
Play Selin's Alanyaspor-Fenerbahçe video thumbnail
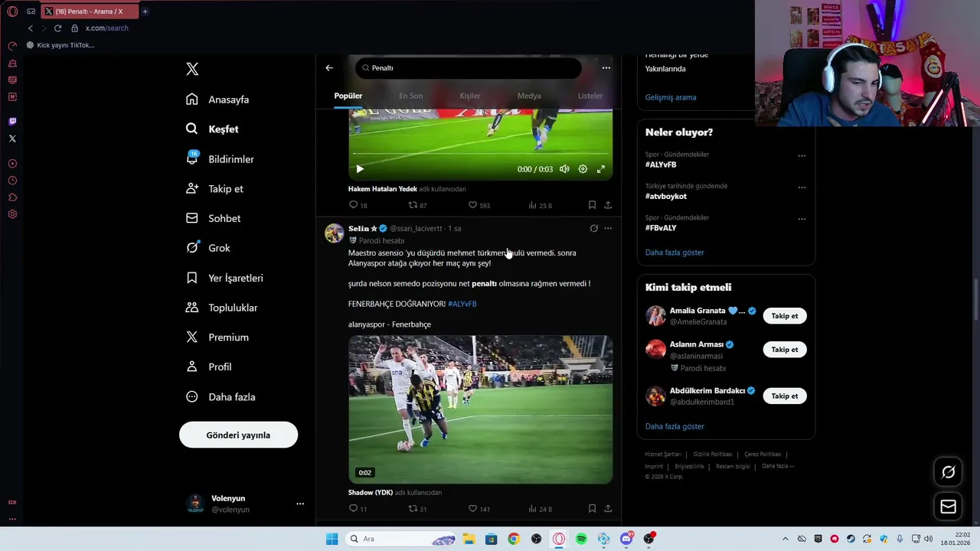tap(480, 409)
